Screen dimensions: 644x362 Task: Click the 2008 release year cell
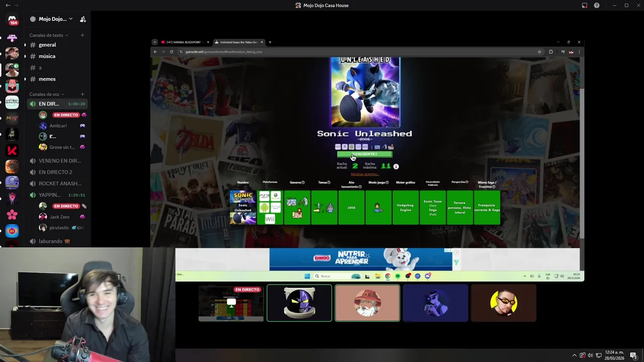pos(351,207)
